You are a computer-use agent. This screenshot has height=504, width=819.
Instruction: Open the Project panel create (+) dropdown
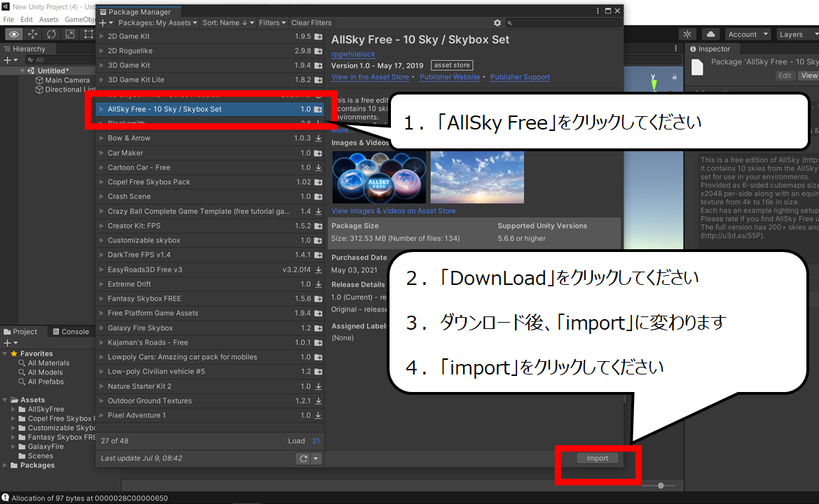click(11, 343)
